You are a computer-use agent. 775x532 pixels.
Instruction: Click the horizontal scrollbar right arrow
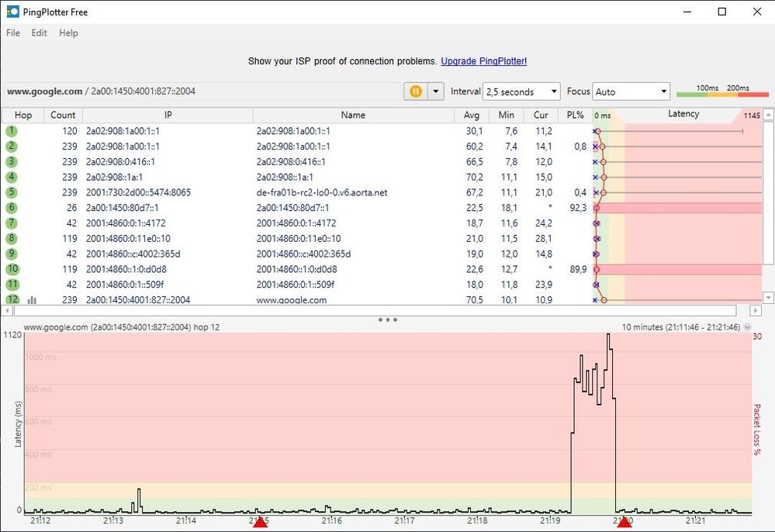coord(756,310)
